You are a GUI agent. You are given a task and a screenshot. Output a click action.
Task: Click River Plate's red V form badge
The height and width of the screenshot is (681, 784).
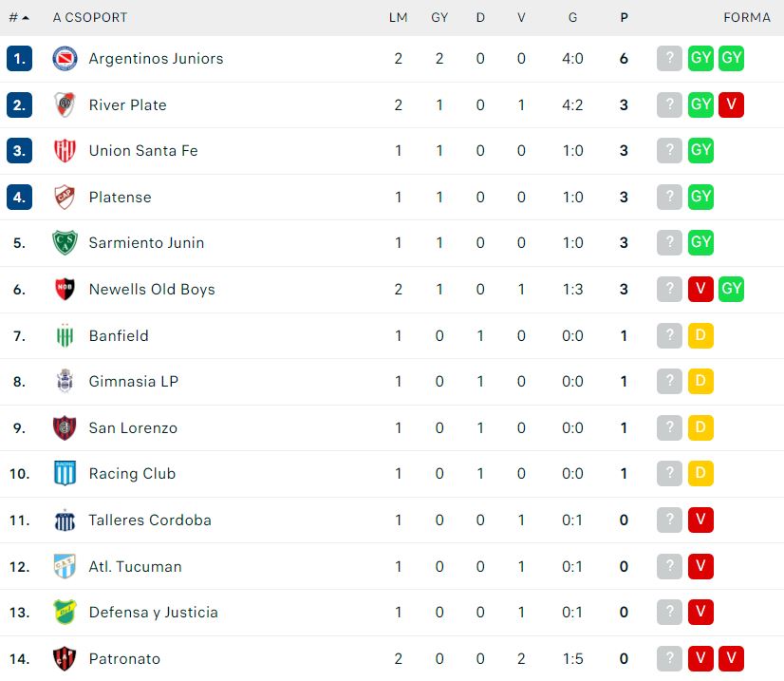tap(731, 104)
